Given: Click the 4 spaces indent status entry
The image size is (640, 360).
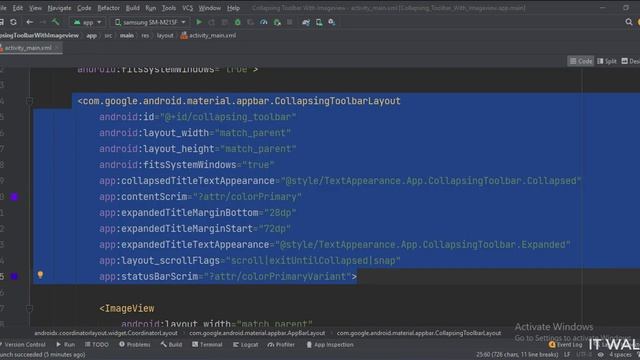Looking at the screenshot, I should coord(620,355).
